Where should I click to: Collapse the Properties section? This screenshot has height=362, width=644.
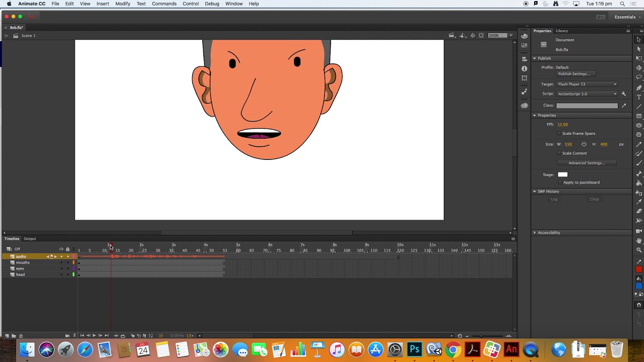[x=534, y=115]
